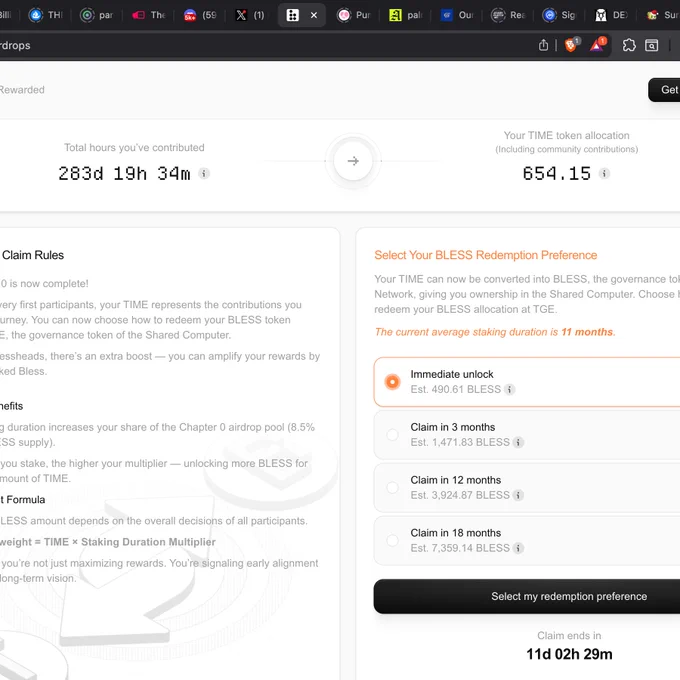
Task: Open the extensions puzzle icon
Action: [629, 45]
